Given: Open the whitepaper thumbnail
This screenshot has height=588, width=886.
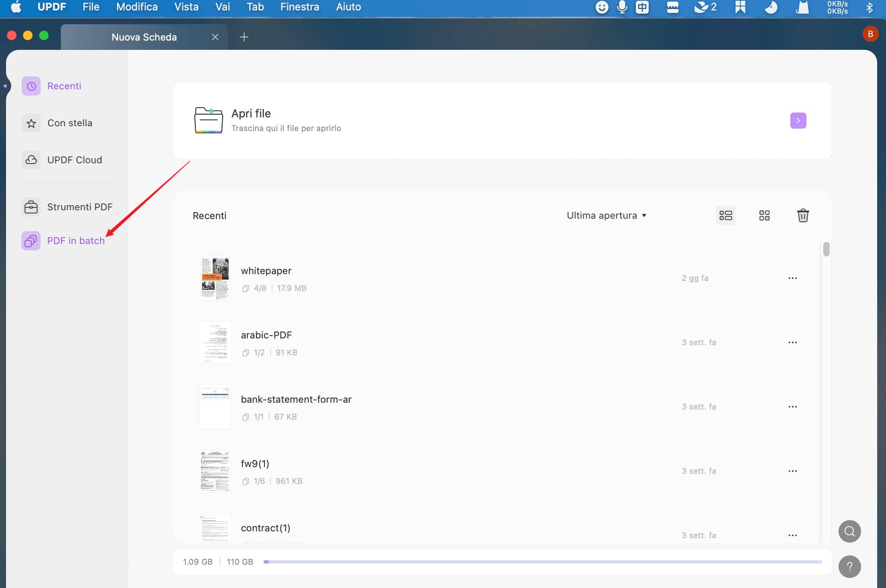Looking at the screenshot, I should (215, 278).
